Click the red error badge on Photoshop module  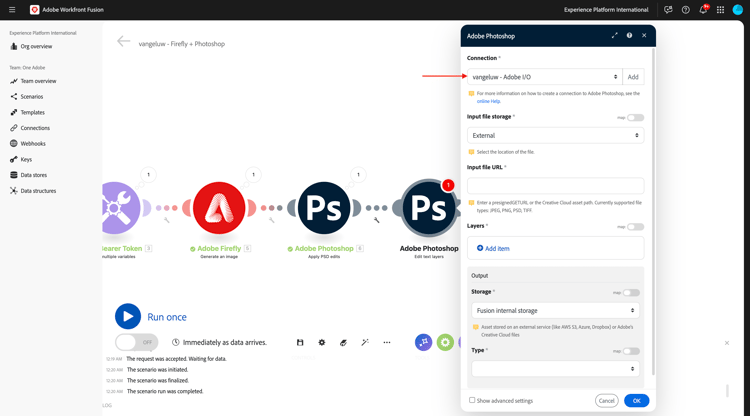[x=448, y=185]
